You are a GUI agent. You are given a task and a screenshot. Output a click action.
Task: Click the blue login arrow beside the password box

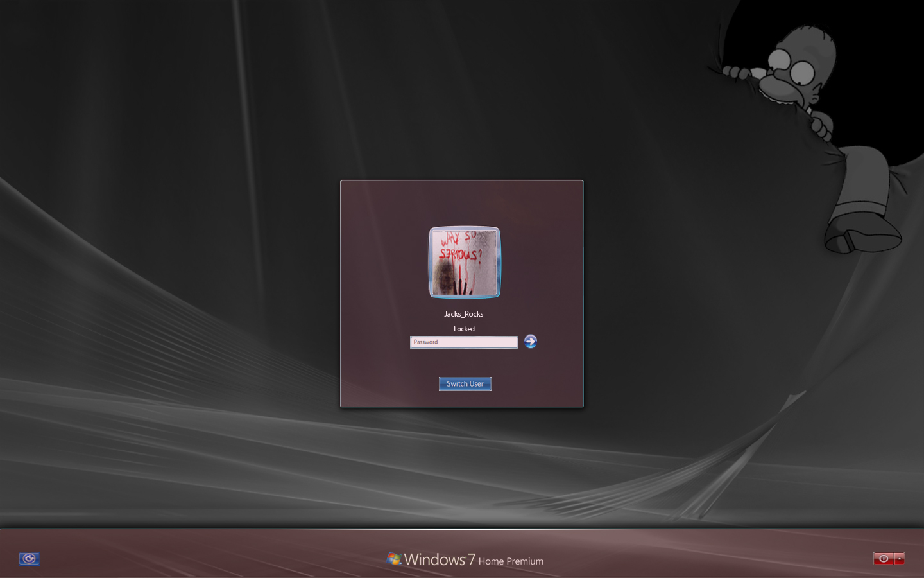[x=530, y=341]
